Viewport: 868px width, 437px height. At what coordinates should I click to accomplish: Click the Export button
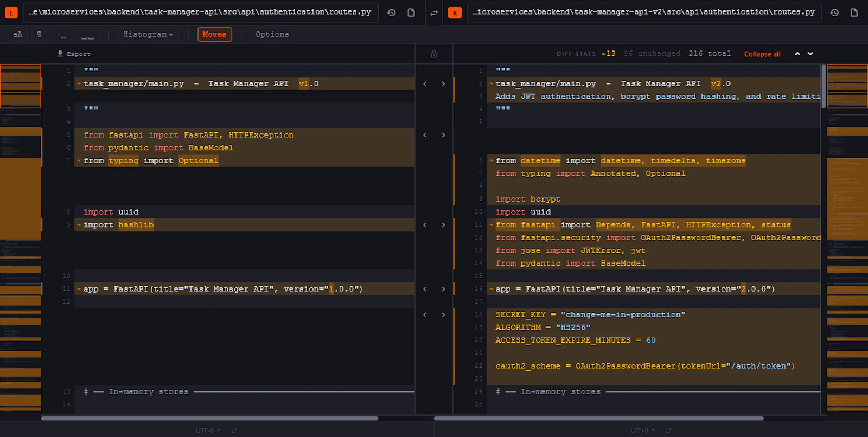(x=74, y=54)
